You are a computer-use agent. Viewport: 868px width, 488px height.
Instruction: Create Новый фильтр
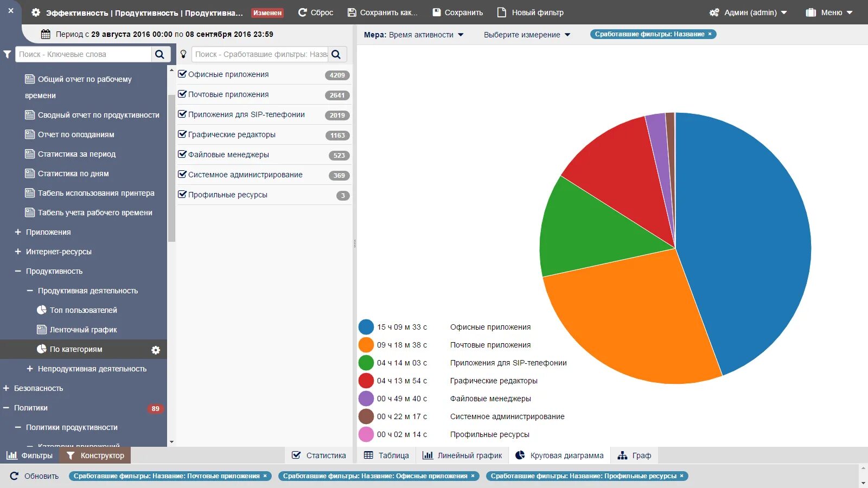(x=531, y=12)
